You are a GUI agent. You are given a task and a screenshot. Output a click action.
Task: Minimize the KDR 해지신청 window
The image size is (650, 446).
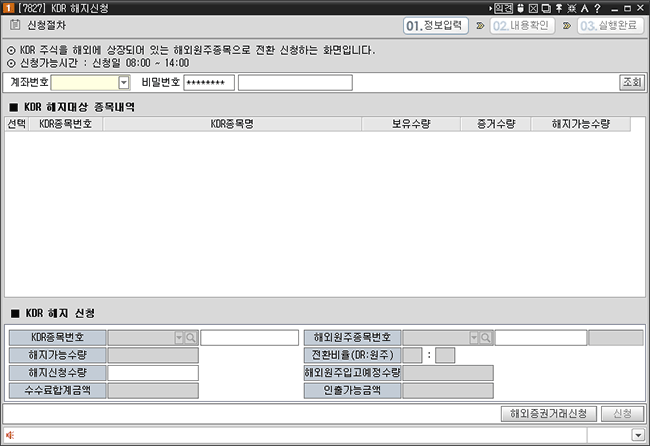tap(615, 9)
